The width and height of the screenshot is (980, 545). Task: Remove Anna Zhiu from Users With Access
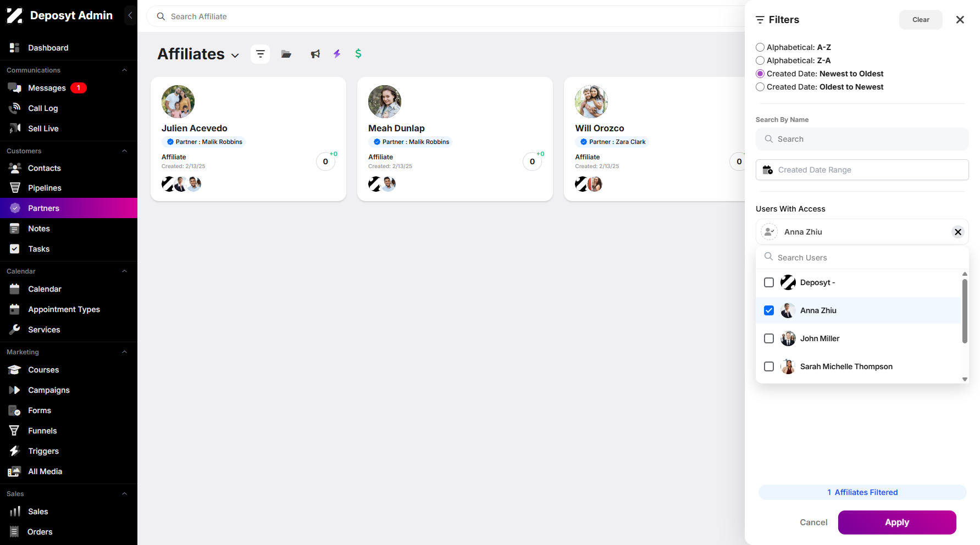coord(958,232)
